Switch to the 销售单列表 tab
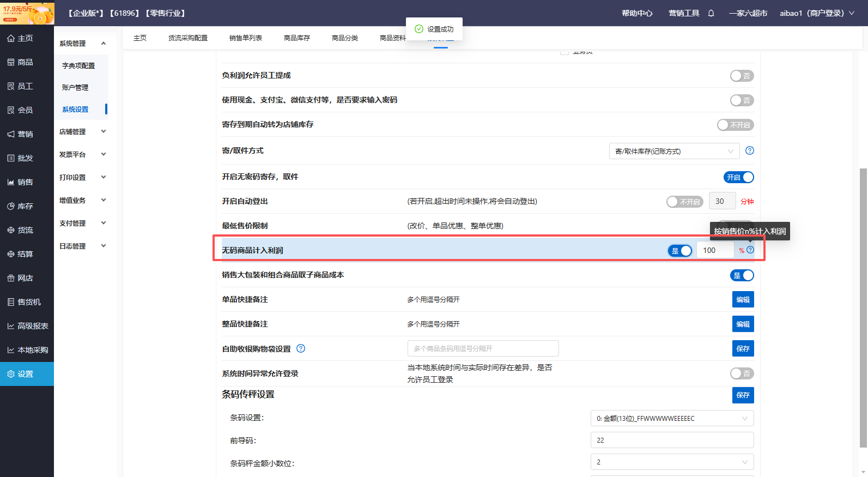This screenshot has width=868, height=477. coord(246,38)
